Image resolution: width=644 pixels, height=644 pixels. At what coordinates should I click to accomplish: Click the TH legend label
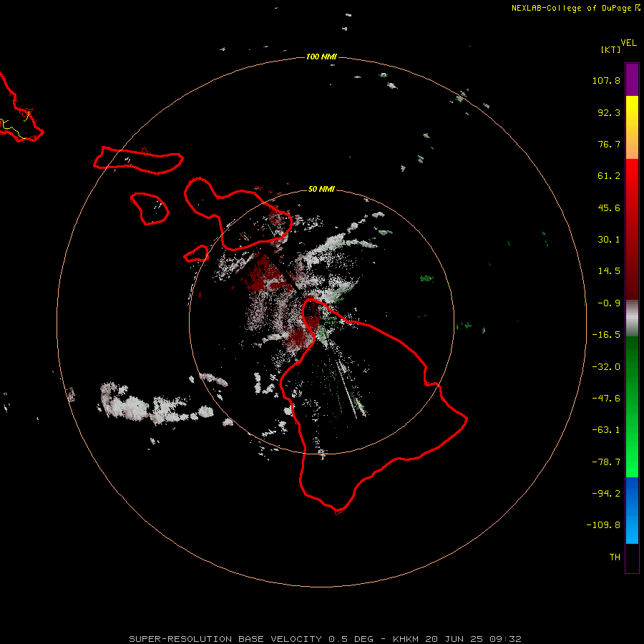[615, 557]
